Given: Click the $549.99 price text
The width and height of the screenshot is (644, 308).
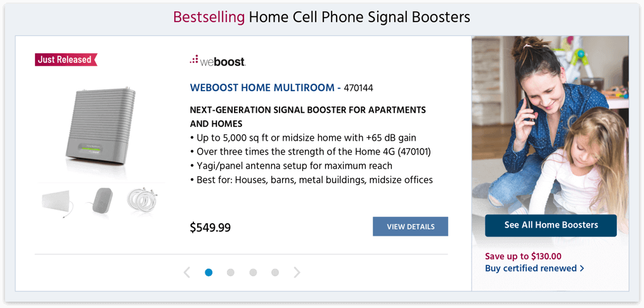Looking at the screenshot, I should [210, 227].
